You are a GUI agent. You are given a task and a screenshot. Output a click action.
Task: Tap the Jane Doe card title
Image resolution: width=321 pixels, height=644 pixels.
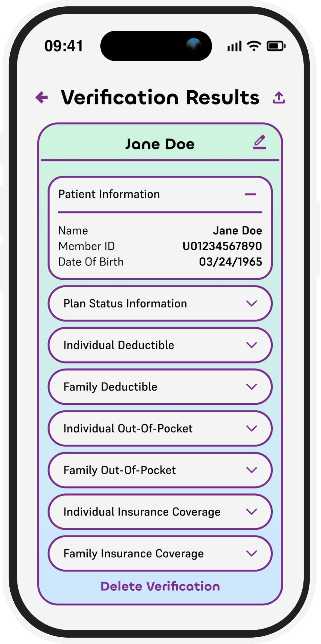160,144
